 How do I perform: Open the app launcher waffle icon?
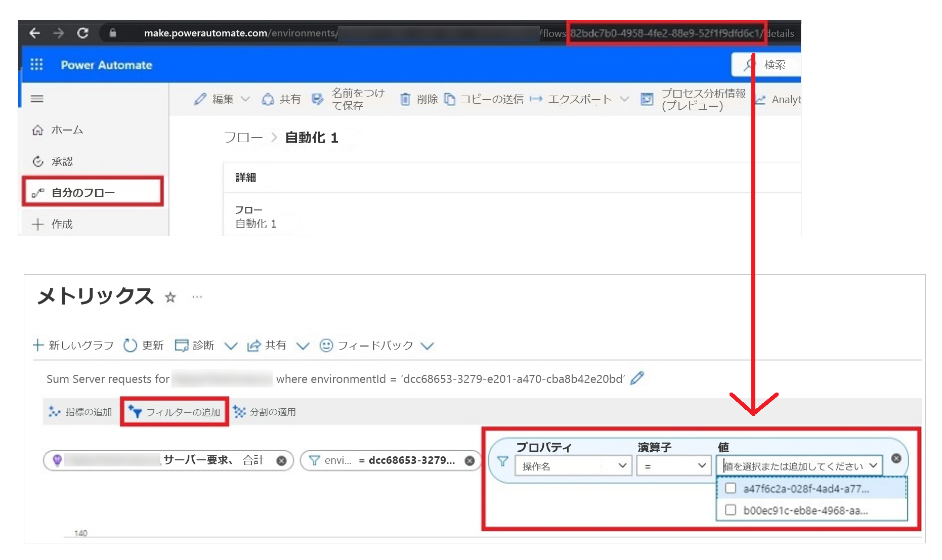[36, 65]
